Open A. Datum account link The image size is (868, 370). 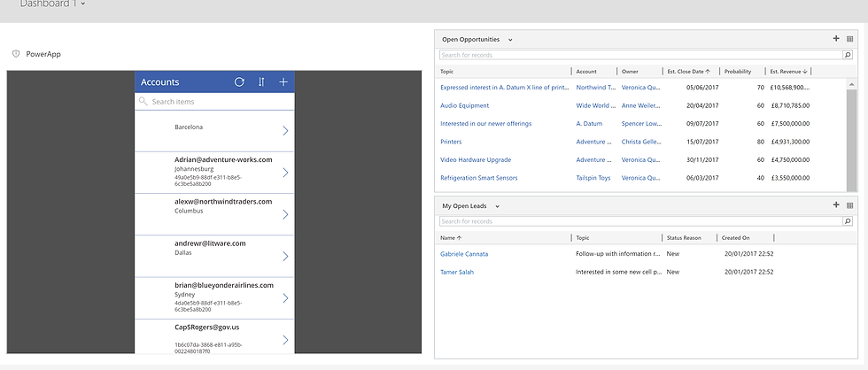(589, 124)
